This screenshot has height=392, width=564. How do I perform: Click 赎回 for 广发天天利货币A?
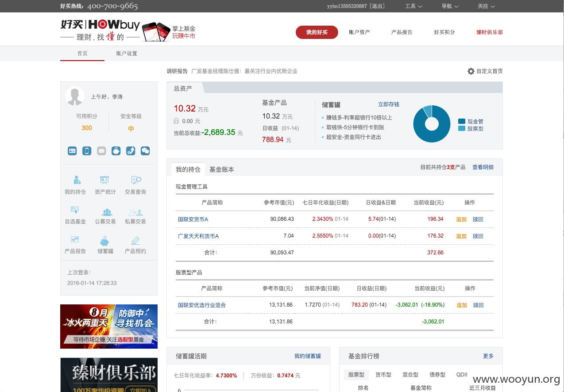[478, 236]
